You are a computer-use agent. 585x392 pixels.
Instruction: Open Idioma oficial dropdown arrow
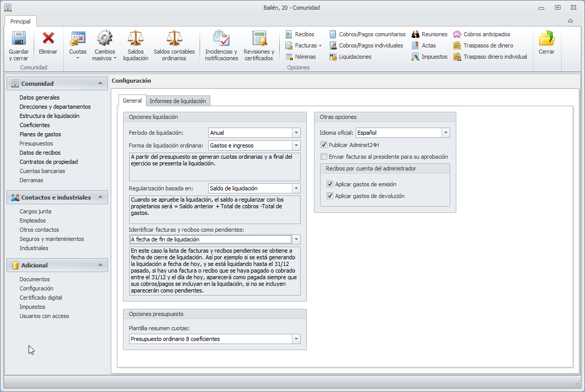[446, 133]
